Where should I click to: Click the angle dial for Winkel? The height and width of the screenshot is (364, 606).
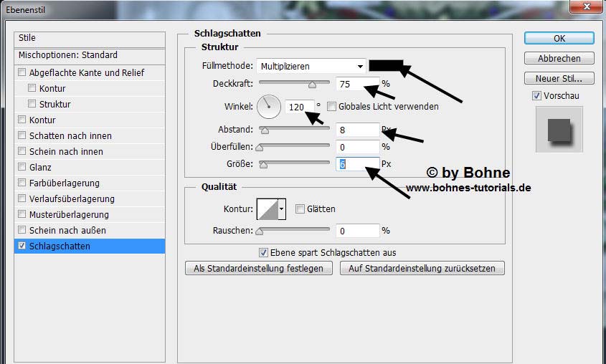268,107
